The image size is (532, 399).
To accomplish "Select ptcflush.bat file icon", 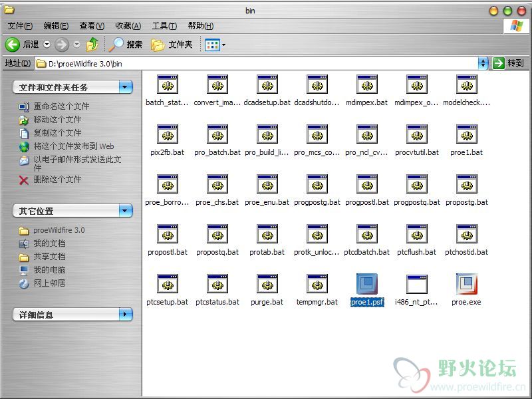I will (x=417, y=234).
